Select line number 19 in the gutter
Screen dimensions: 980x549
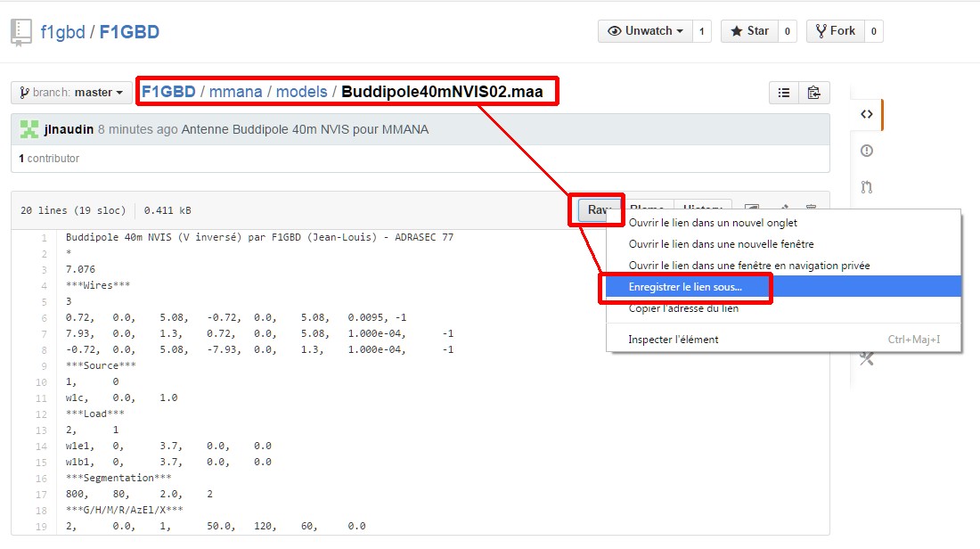point(41,527)
